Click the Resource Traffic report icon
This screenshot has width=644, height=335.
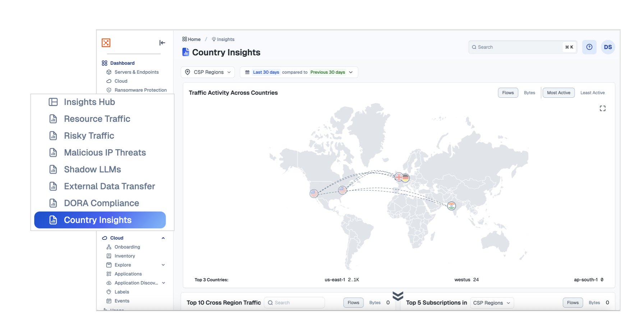click(x=53, y=119)
